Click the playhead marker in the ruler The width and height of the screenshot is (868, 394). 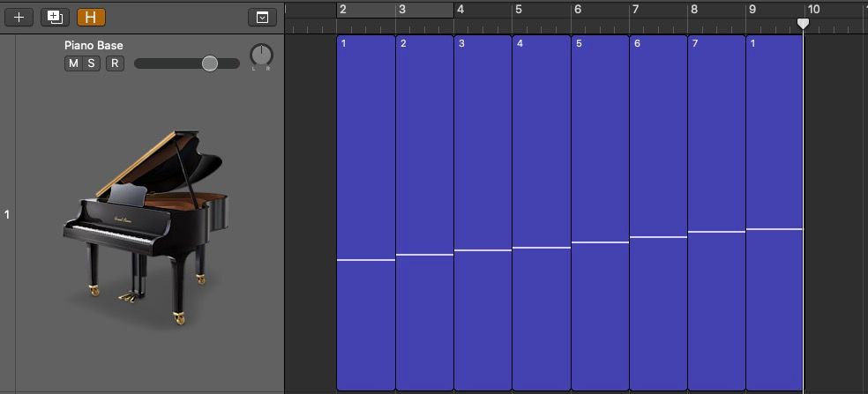pyautogui.click(x=803, y=23)
